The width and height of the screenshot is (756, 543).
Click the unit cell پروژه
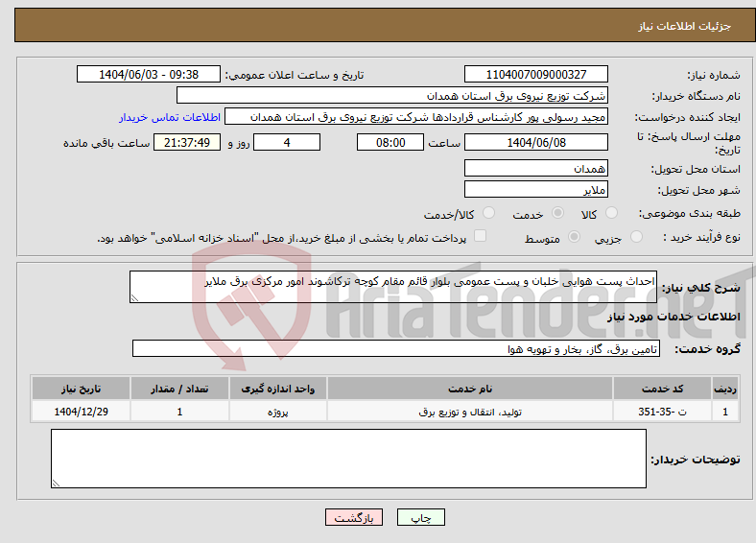[277, 412]
